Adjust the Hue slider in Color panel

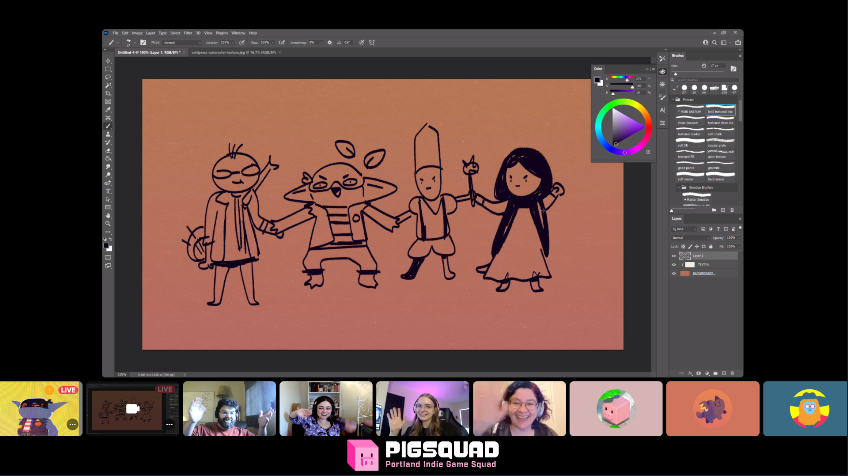(621, 77)
